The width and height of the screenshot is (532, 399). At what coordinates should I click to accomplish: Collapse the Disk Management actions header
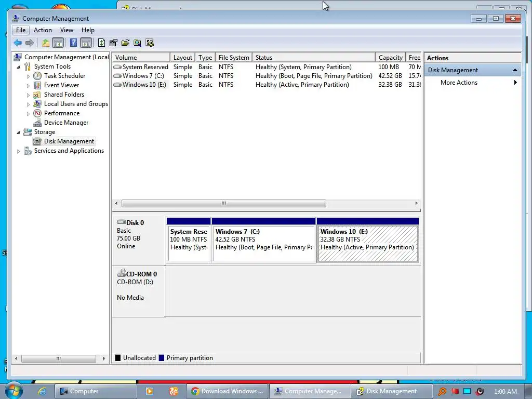[473, 70]
